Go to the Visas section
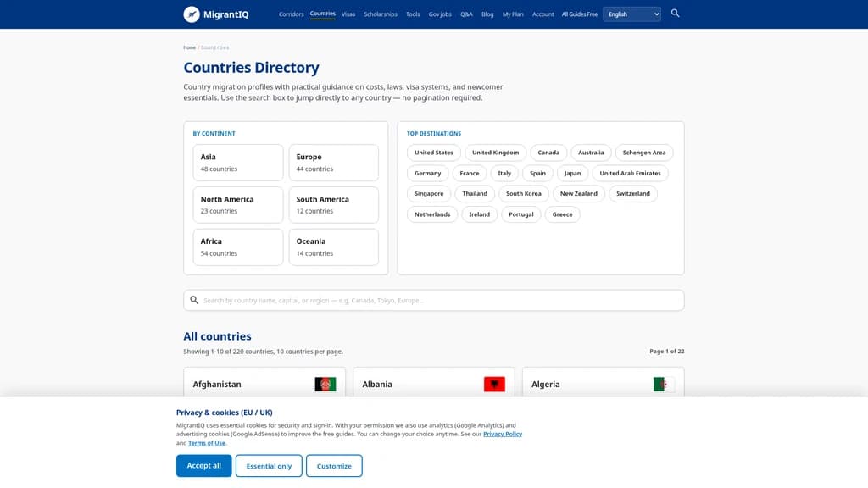This screenshot has width=868, height=488. [x=348, y=14]
